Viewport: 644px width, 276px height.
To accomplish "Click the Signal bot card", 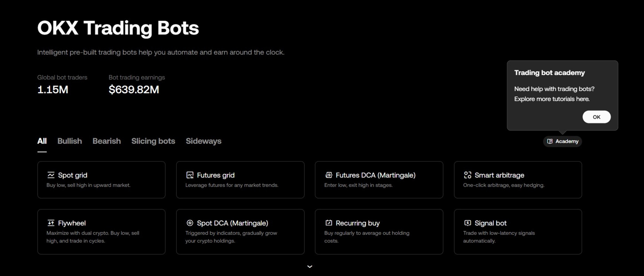I will pos(518,231).
